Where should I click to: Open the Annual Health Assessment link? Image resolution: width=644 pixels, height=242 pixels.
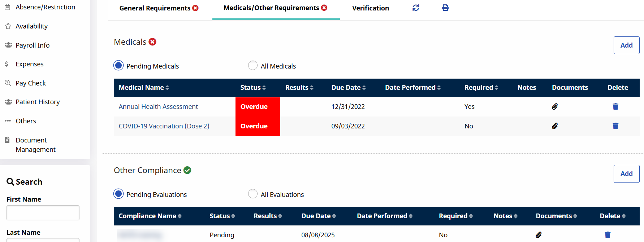coord(158,106)
